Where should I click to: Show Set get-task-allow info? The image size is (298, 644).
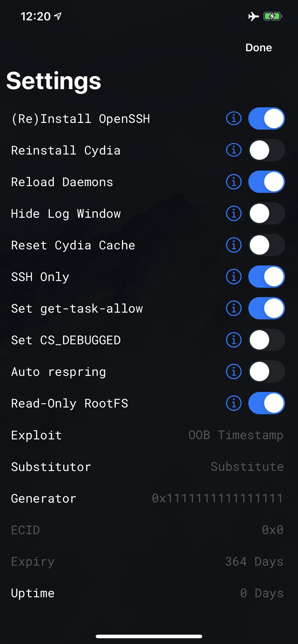point(234,308)
